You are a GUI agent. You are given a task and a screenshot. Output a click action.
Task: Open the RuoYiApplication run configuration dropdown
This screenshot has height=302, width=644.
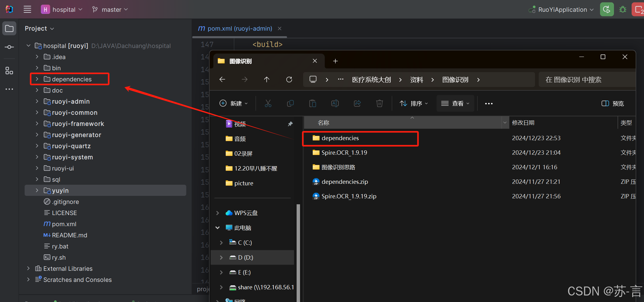[x=561, y=10]
